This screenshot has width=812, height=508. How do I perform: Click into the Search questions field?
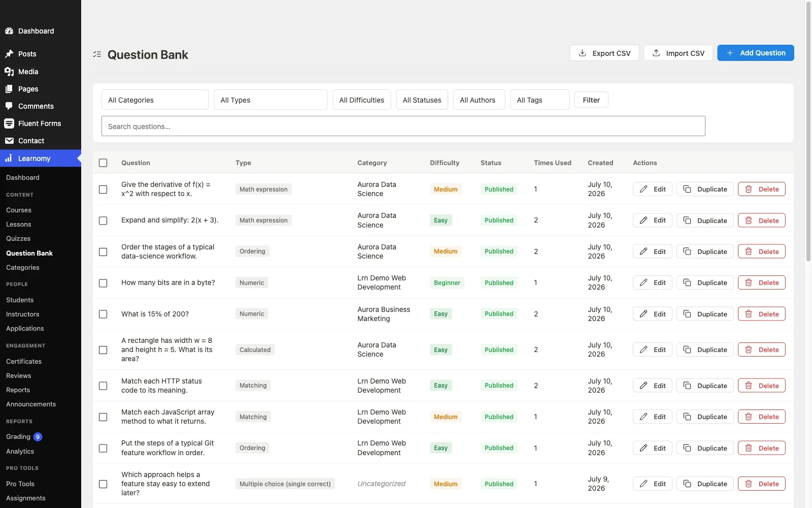click(x=403, y=126)
